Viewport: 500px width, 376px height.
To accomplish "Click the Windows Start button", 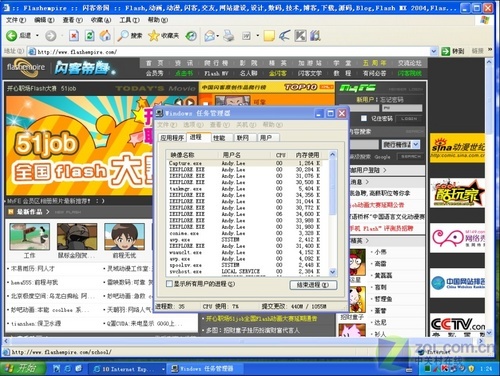I will point(22,368).
